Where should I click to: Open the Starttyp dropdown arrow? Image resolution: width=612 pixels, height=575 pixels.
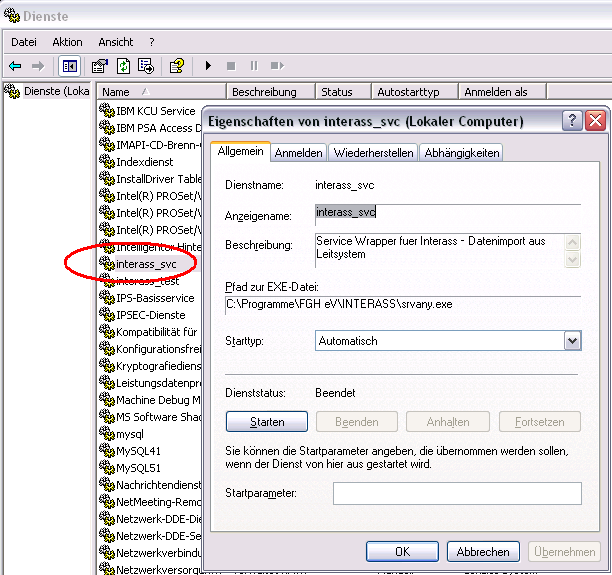coord(573,341)
